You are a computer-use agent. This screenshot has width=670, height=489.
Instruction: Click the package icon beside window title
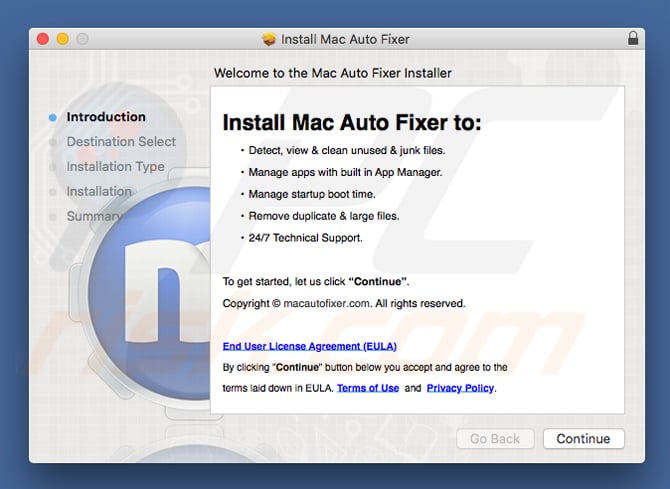click(x=269, y=39)
